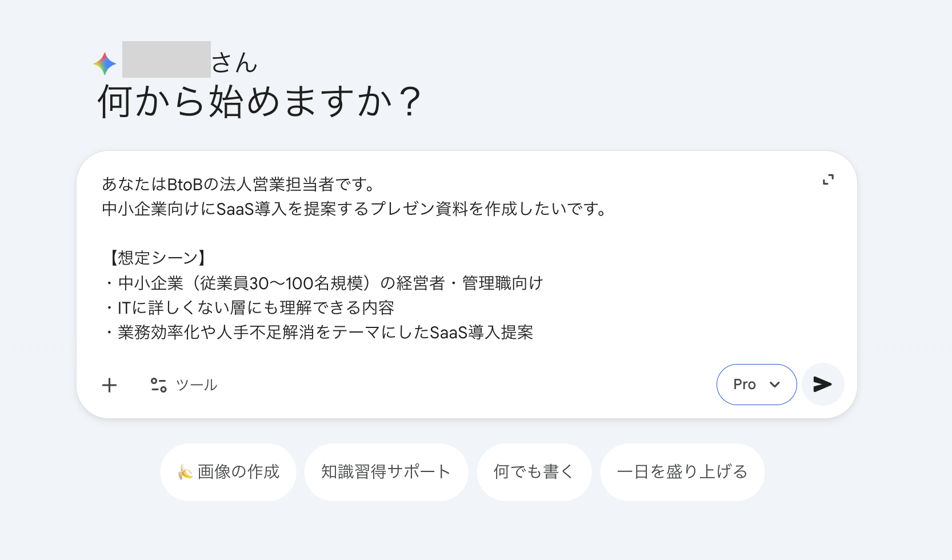The width and height of the screenshot is (952, 560).
Task: Click the 画像の作成 button
Action: 228,472
